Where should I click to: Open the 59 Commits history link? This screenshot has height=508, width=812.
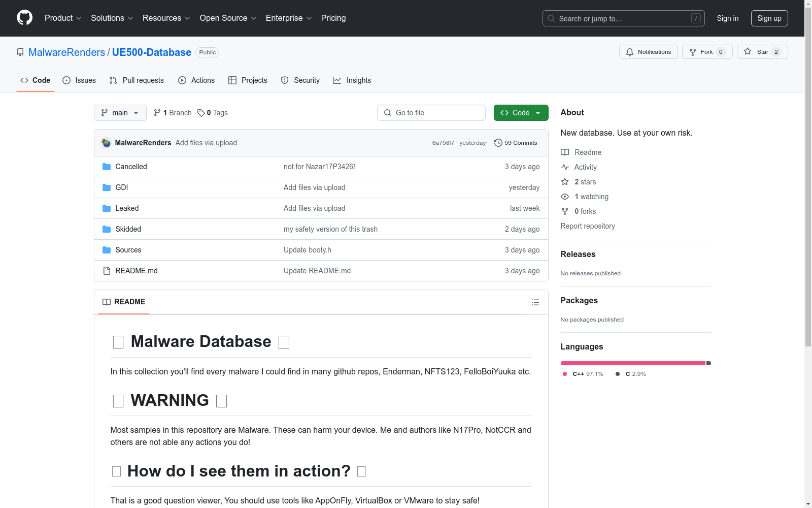pos(516,143)
